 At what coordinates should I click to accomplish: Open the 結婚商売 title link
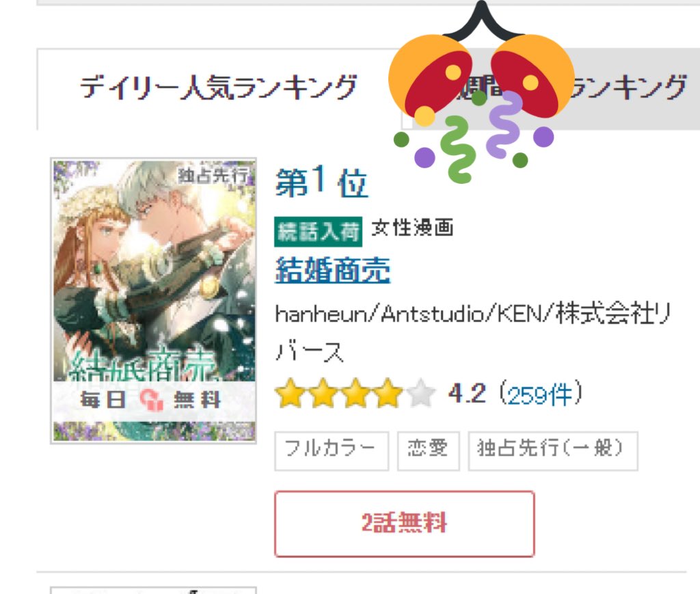point(333,270)
